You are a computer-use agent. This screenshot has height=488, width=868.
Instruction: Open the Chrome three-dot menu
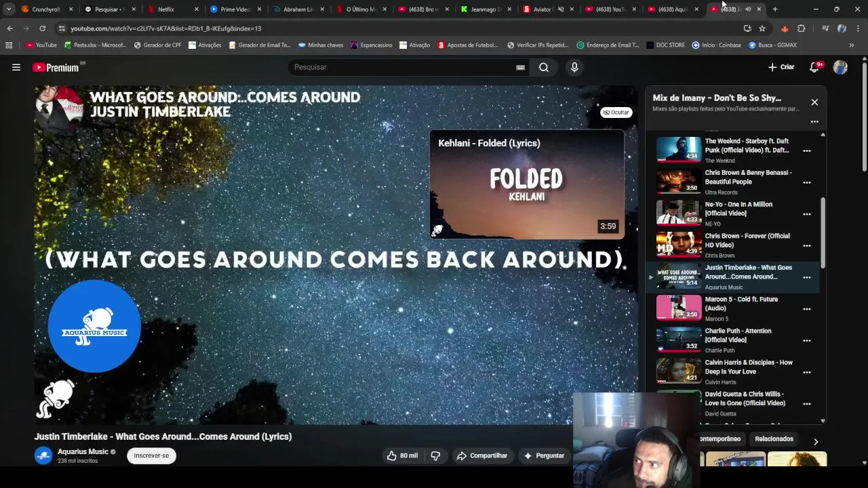click(858, 28)
